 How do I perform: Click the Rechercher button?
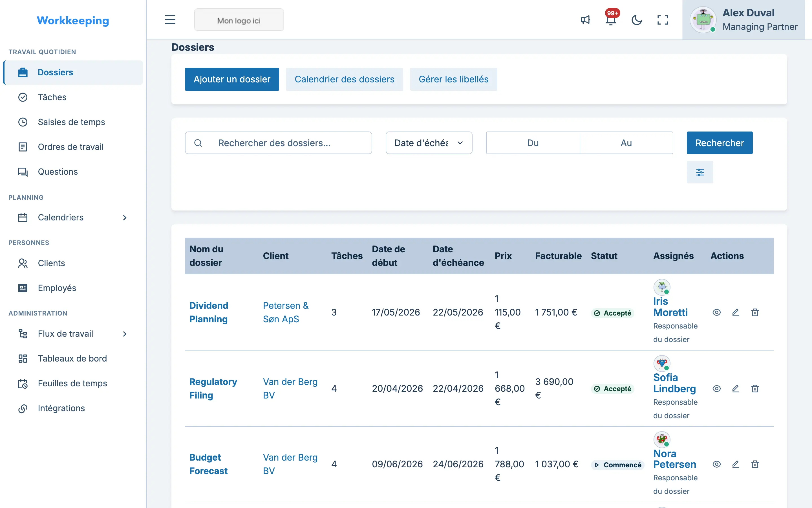click(720, 143)
